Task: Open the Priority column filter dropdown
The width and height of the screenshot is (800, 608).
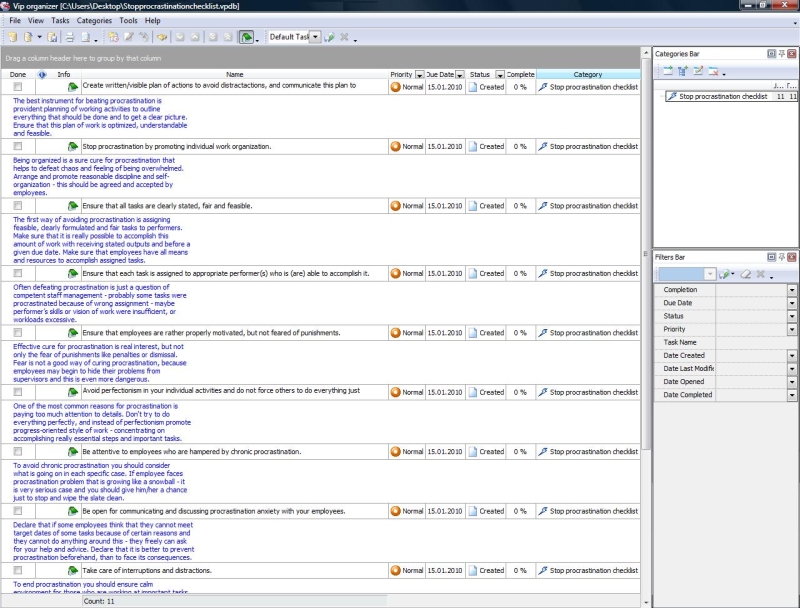Action: (419, 75)
